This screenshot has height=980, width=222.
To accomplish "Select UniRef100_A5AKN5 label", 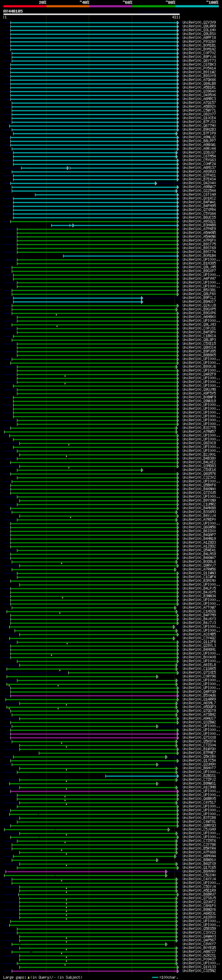I will (x=199, y=233).
